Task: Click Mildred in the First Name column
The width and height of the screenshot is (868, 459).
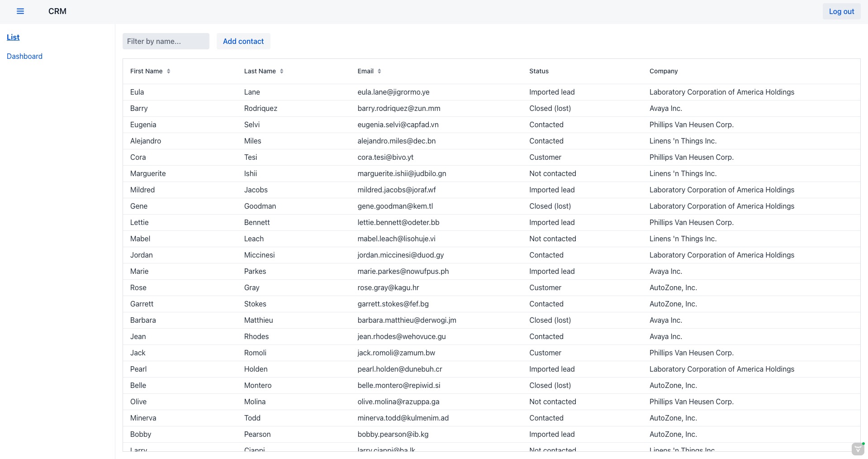Action: (x=142, y=190)
